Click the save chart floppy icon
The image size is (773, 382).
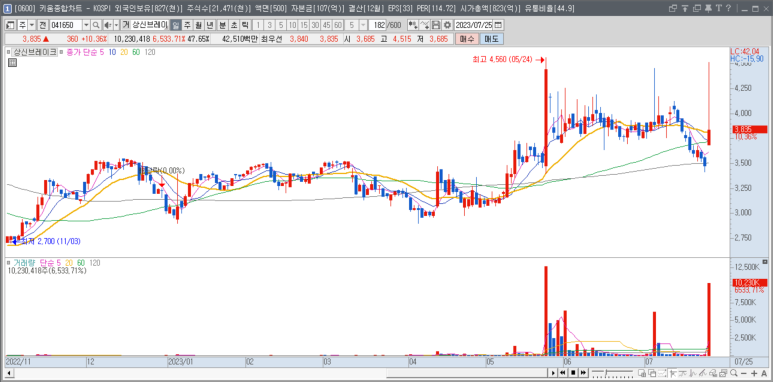point(436,25)
